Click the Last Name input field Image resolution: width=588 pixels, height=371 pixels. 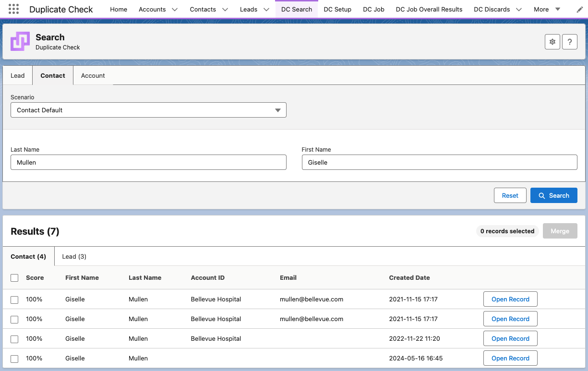148,162
